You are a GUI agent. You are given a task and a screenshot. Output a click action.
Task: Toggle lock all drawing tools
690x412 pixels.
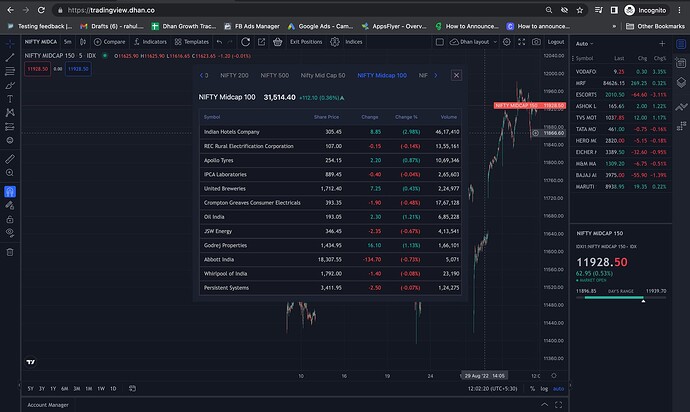click(x=10, y=219)
